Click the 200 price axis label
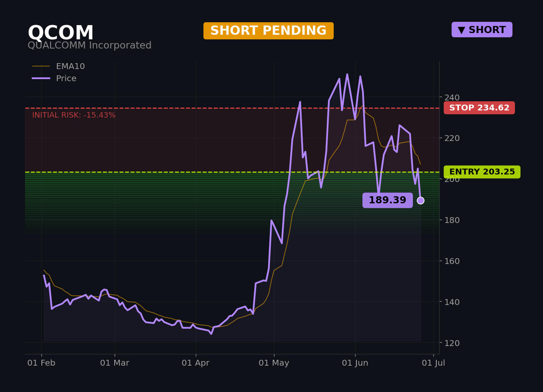Viewport: 543px width, 392px height. click(452, 179)
